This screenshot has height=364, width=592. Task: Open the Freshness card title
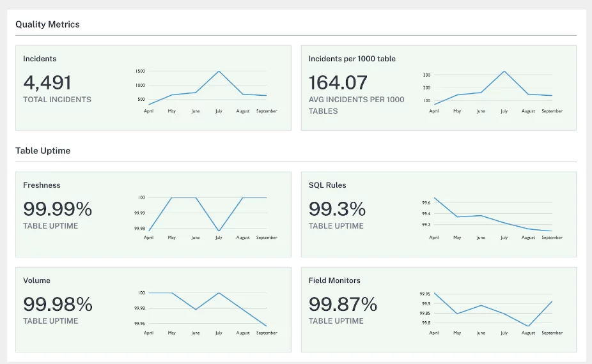pyautogui.click(x=42, y=185)
